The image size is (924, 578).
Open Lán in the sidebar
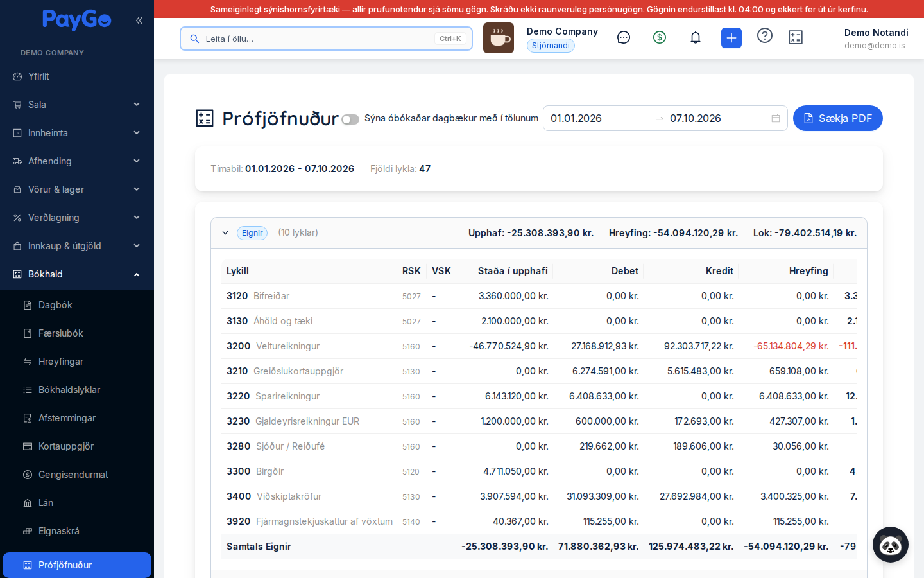77,503
